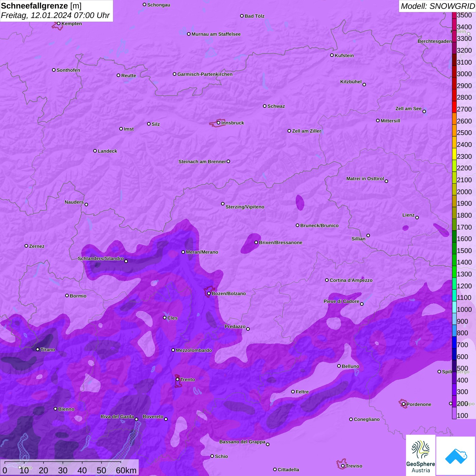Click the Mittersill label
Screen dimensions: 476x476
coord(390,121)
